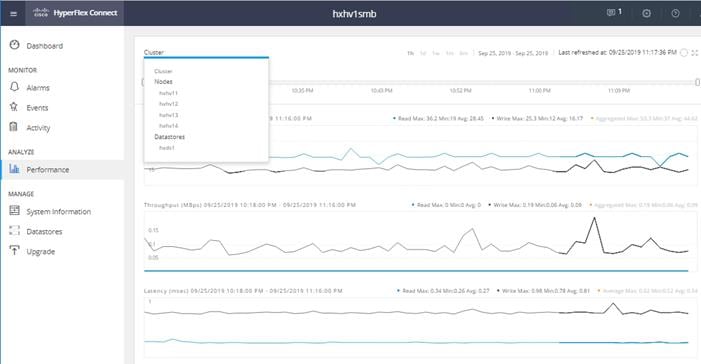Open the help icon in header

[676, 13]
